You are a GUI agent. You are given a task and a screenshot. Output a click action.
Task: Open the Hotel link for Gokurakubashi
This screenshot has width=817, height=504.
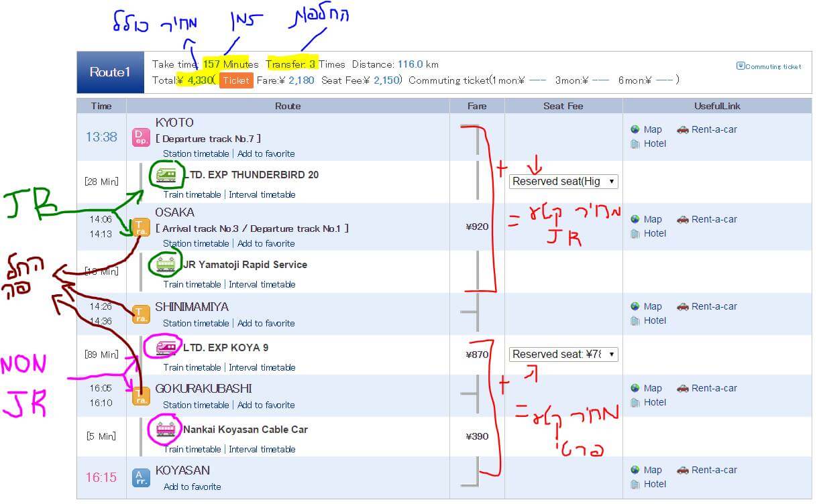[x=654, y=402]
